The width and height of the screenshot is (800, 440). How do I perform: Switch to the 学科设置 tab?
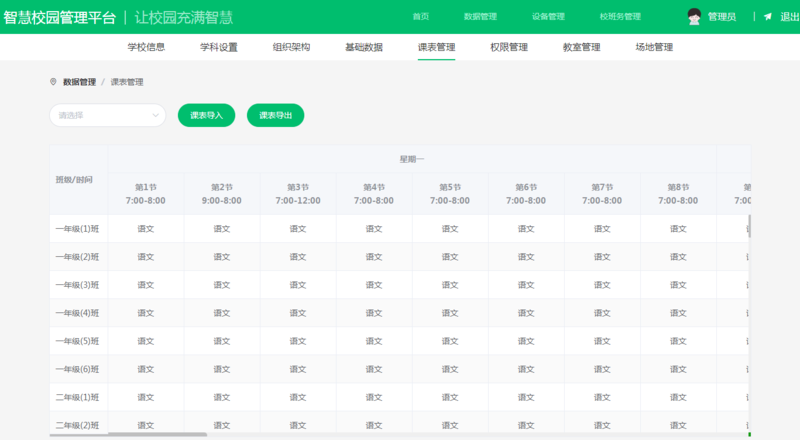(219, 47)
